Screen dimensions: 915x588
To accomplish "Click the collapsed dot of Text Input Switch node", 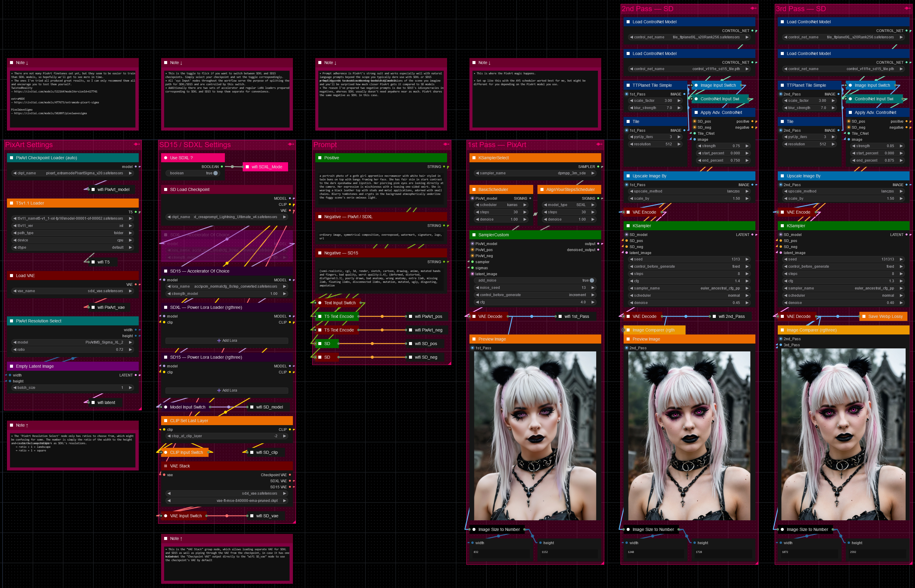I will [x=320, y=303].
